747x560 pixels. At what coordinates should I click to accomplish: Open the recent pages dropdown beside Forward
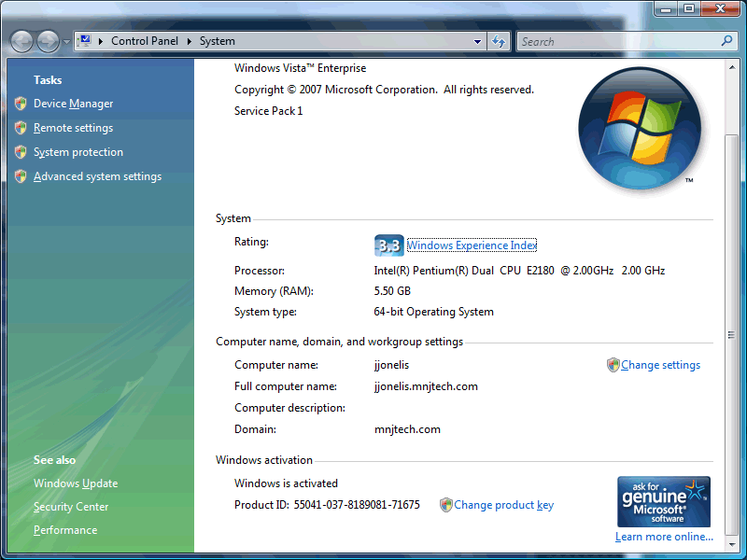(x=66, y=42)
